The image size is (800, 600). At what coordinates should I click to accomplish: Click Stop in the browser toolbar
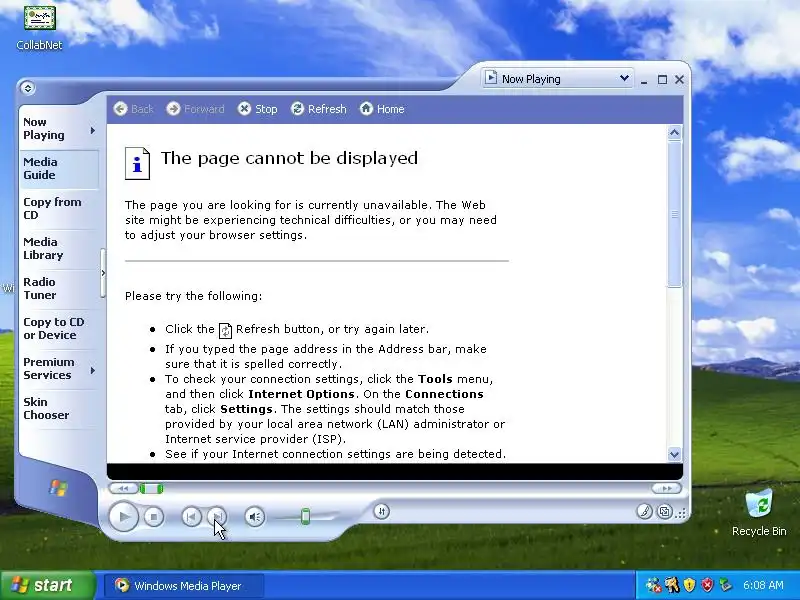[257, 109]
